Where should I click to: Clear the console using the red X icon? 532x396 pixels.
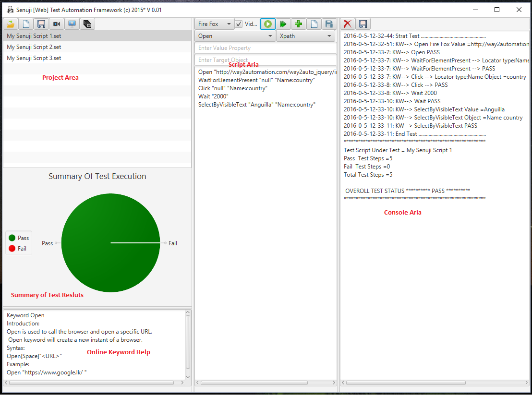(x=347, y=24)
